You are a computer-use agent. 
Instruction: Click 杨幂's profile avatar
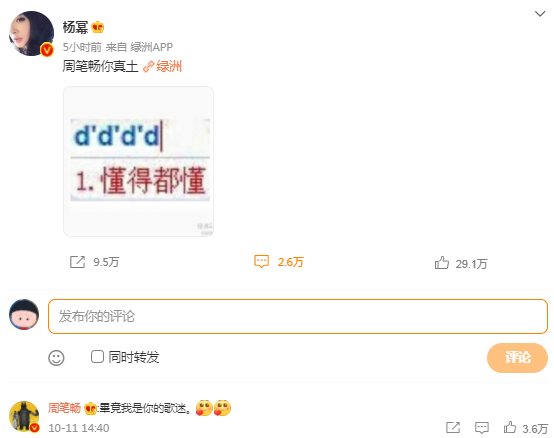(31, 34)
